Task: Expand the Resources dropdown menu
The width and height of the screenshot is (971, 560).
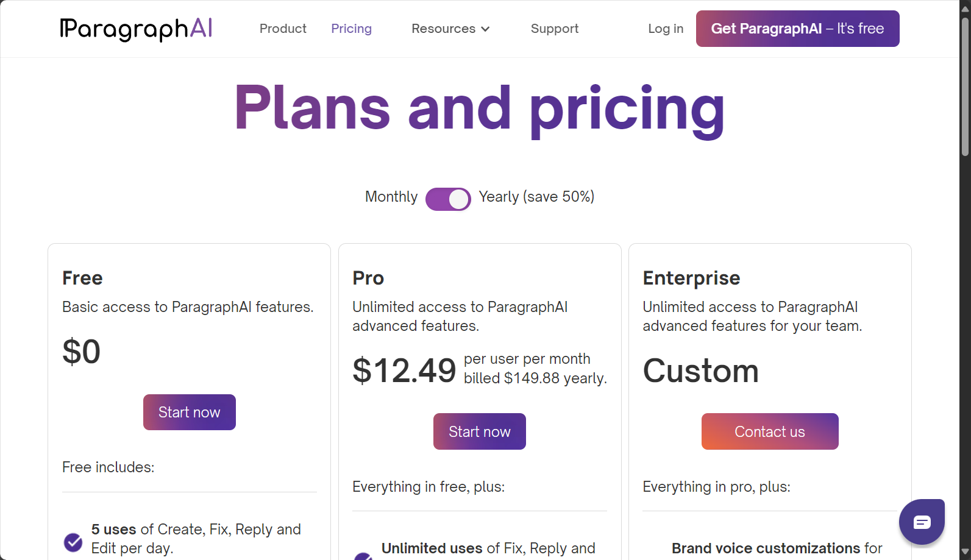Action: (x=450, y=29)
